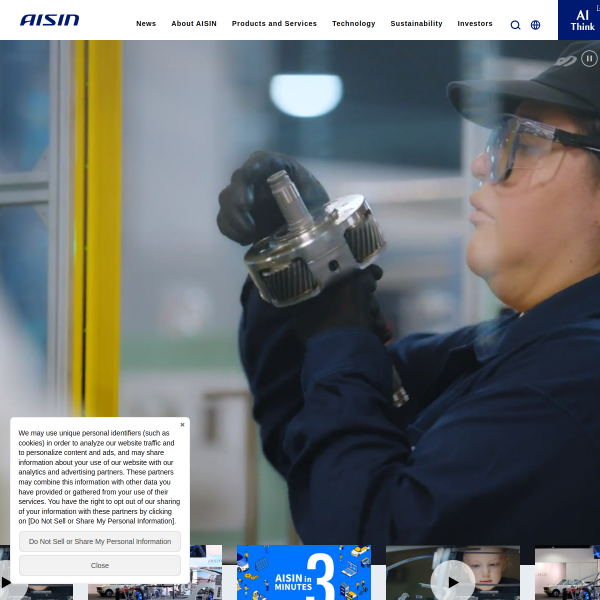
Task: Open the language globe icon
Action: coord(535,25)
